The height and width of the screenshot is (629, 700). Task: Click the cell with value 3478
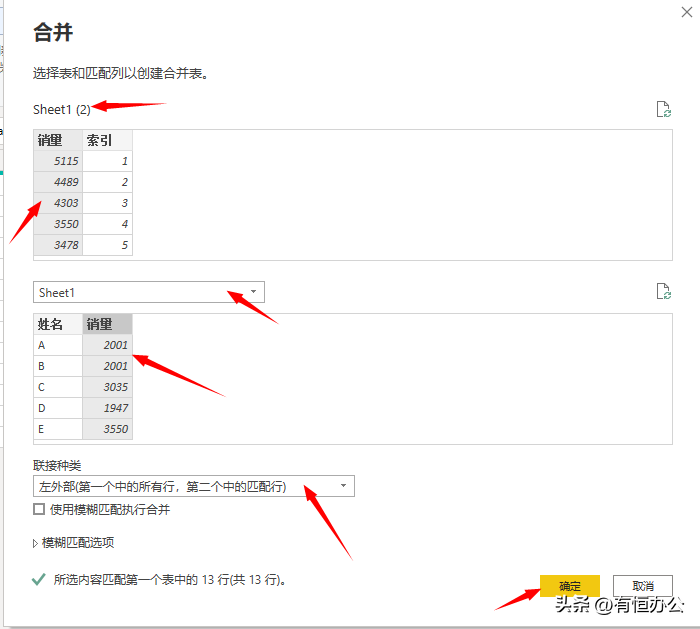pyautogui.click(x=58, y=245)
